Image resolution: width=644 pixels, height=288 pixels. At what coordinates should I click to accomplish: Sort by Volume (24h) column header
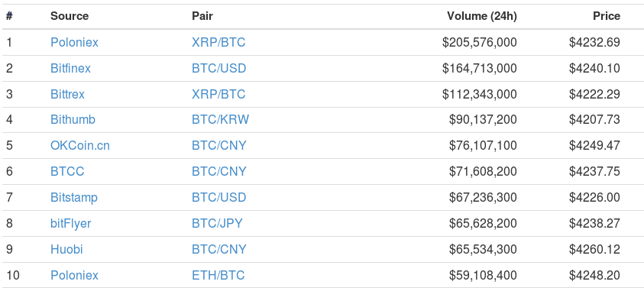482,16
